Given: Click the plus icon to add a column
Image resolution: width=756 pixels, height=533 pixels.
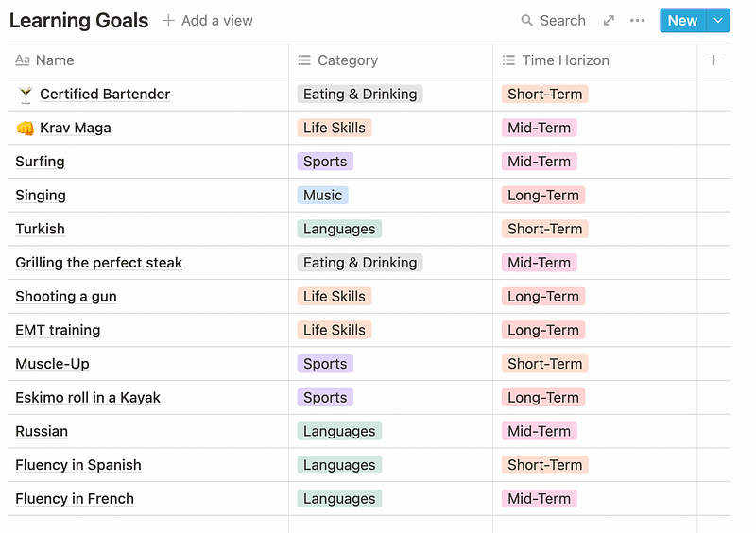Looking at the screenshot, I should click(713, 60).
